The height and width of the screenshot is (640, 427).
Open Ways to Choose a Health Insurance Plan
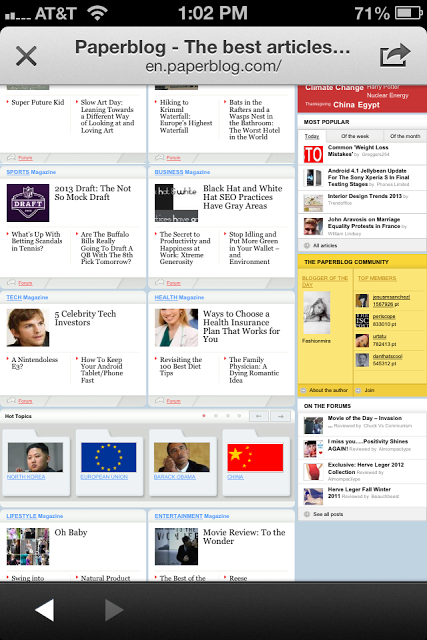click(x=242, y=327)
